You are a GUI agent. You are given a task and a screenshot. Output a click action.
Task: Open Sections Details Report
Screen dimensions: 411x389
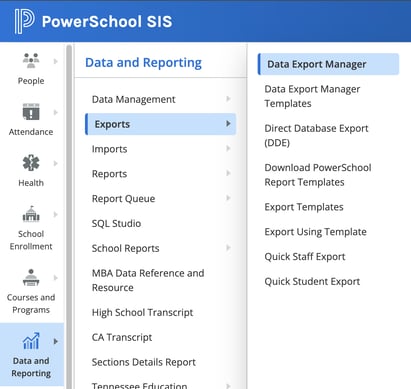click(144, 362)
